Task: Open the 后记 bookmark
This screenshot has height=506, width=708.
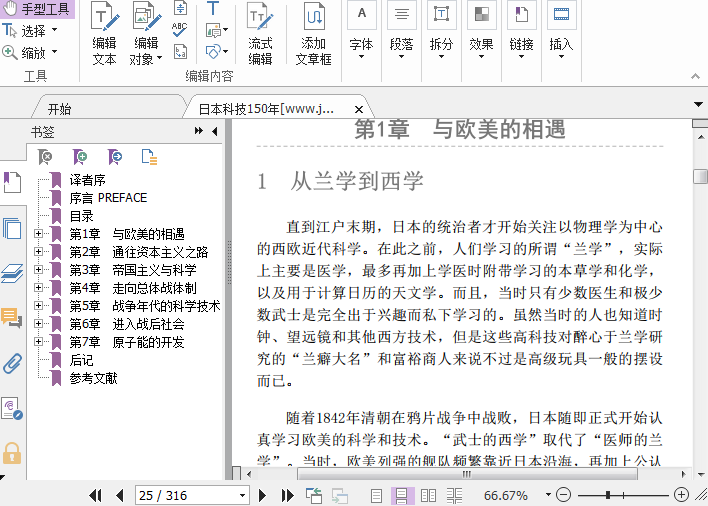Action: (81, 360)
